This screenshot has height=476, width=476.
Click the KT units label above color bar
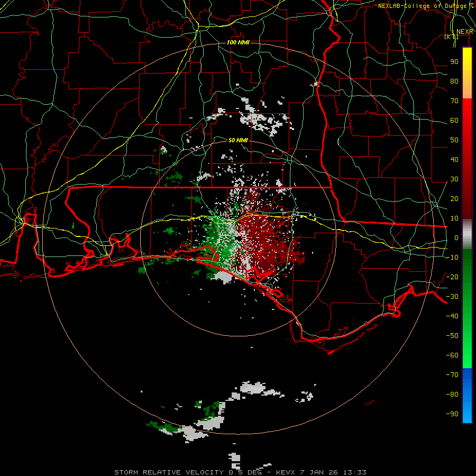point(452,37)
